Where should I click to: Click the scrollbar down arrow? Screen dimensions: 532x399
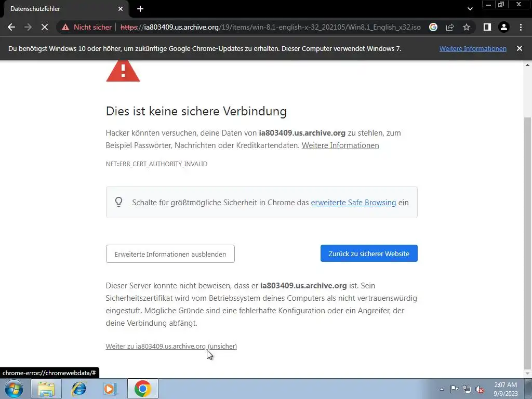point(527,374)
